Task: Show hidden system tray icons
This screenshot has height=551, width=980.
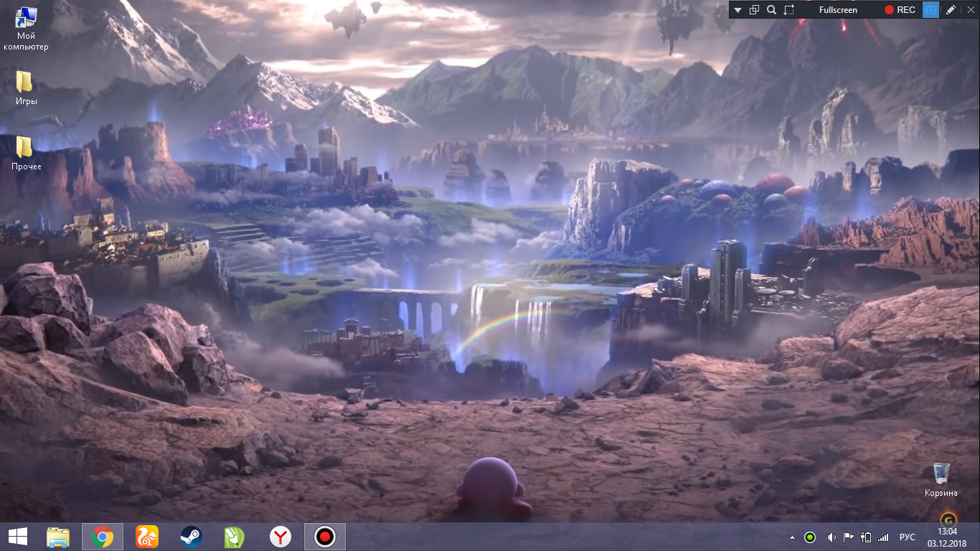Action: [792, 537]
